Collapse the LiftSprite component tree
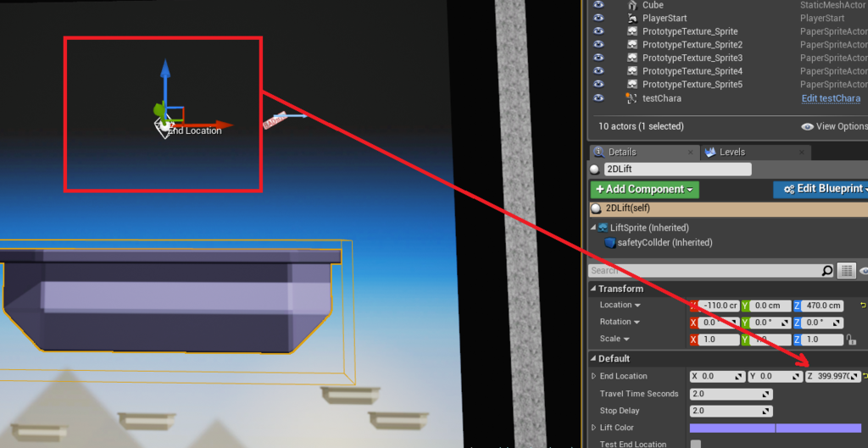Image resolution: width=868 pixels, height=448 pixels. tap(593, 227)
